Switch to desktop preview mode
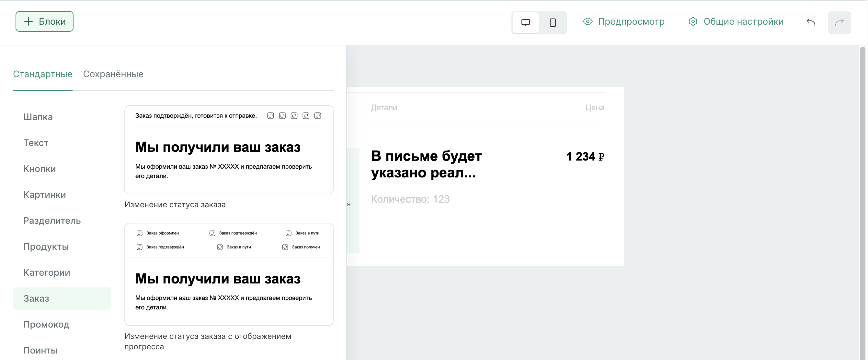 (x=525, y=23)
